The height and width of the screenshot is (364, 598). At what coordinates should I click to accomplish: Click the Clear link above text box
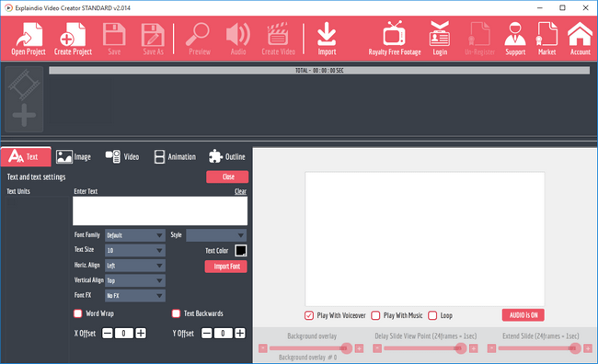[240, 191]
